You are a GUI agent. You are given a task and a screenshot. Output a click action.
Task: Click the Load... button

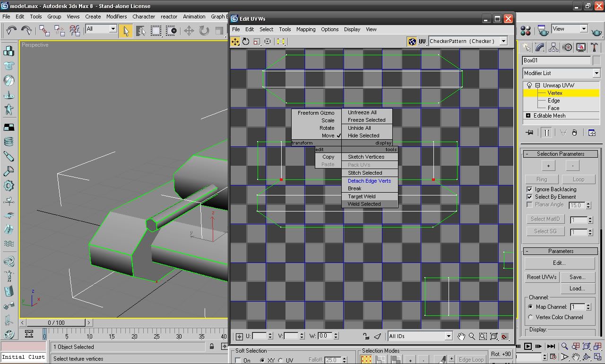pyautogui.click(x=577, y=288)
